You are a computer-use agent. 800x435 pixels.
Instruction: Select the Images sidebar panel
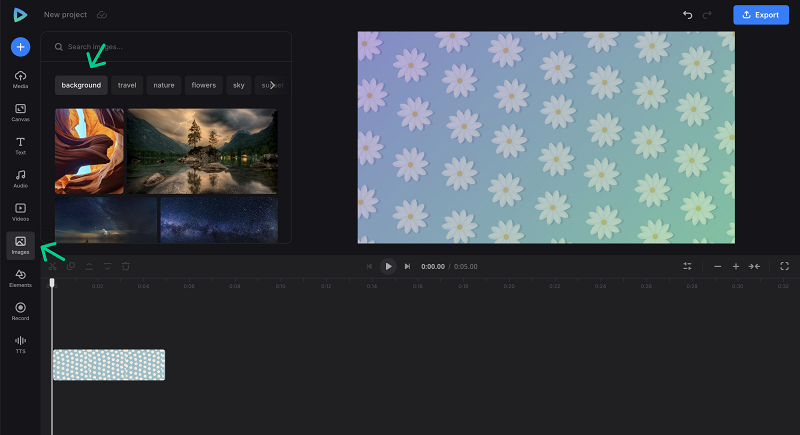click(20, 245)
